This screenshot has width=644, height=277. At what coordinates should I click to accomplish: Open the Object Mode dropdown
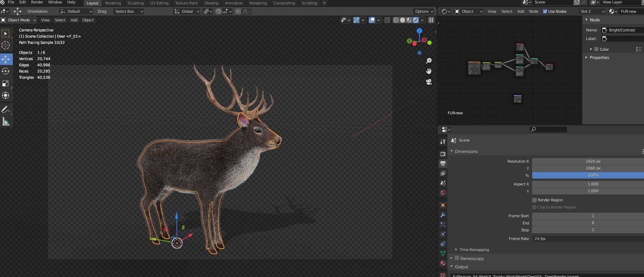coord(19,20)
